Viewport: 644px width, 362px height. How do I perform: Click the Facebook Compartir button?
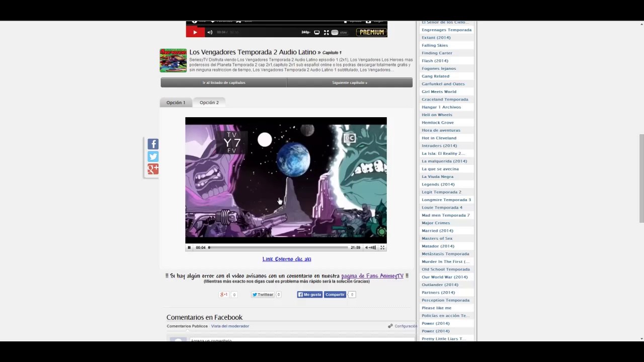pos(335,295)
